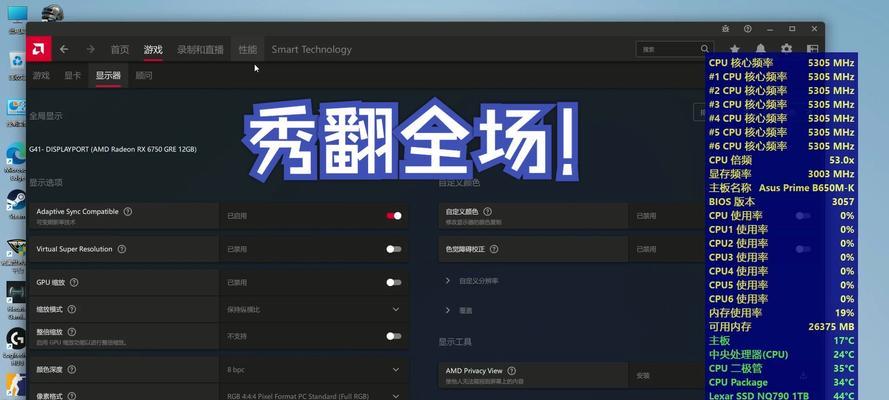Click G41- DISPLAYPORT display name text
The width and height of the screenshot is (889, 400).
point(113,149)
